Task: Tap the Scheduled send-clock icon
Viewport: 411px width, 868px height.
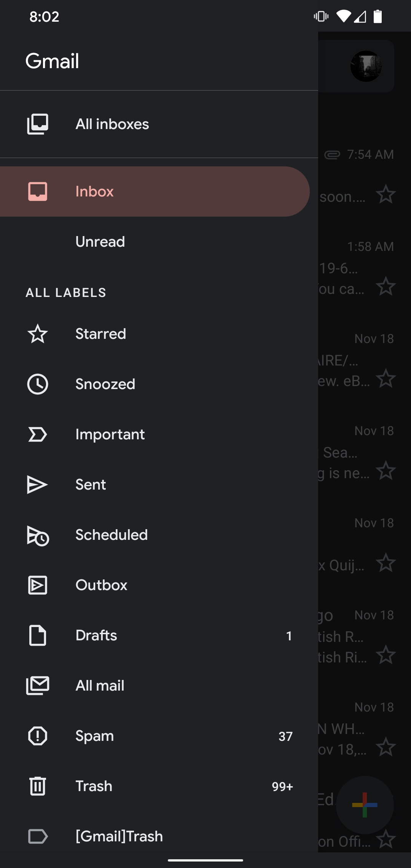Action: [x=38, y=536]
